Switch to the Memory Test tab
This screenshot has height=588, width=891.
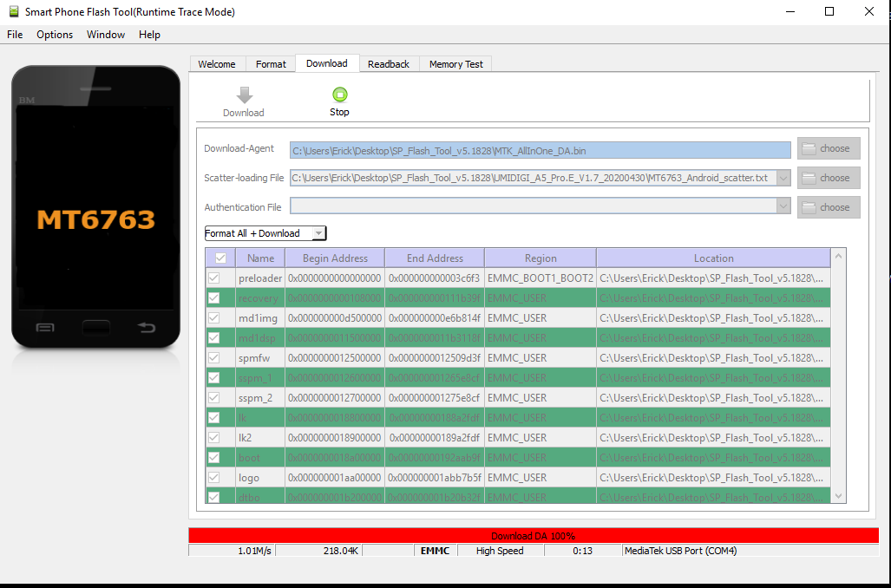455,64
